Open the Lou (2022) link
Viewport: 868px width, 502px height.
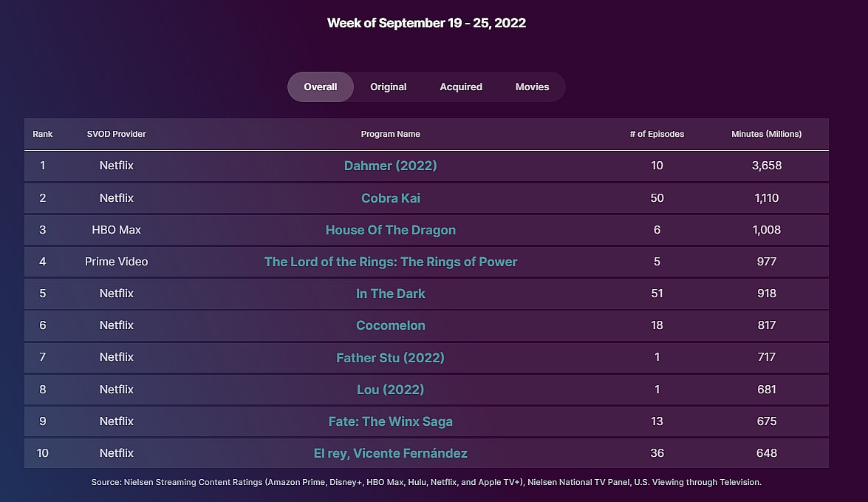point(390,390)
